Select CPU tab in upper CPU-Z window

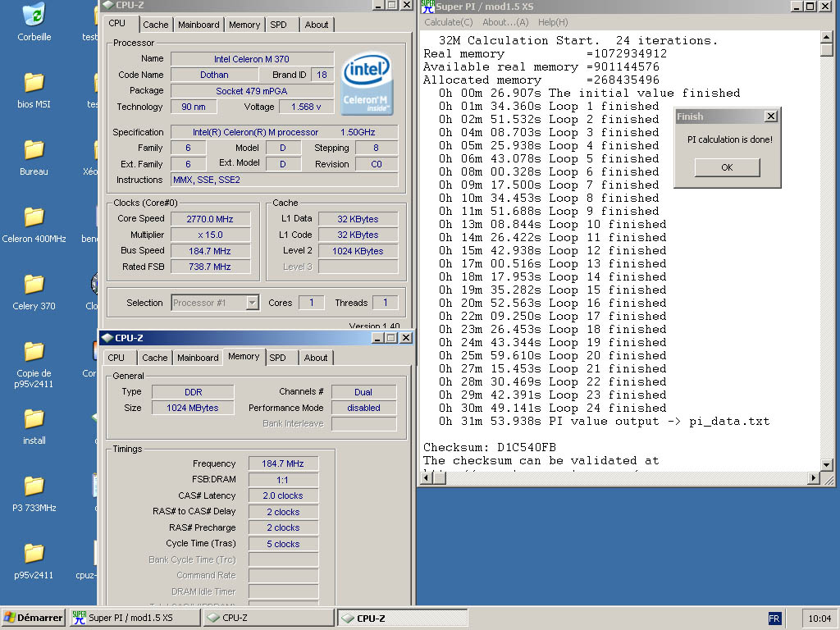[x=116, y=24]
